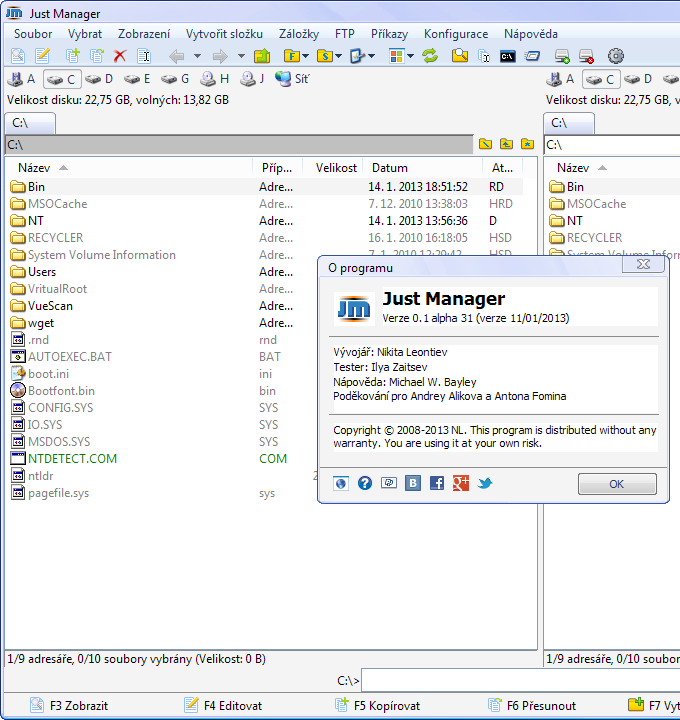Open Síť network in left panel
Screen dimensions: 680x720
tap(292, 79)
